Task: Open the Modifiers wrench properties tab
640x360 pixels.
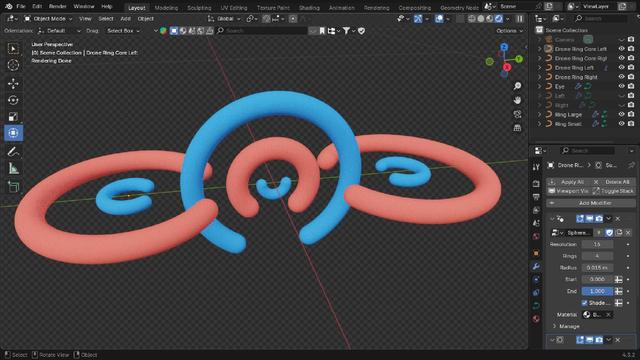Action: tap(536, 266)
